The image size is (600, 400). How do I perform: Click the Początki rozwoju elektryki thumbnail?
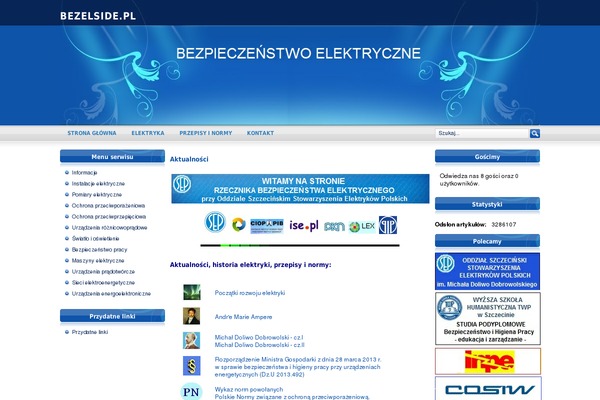pyautogui.click(x=190, y=292)
